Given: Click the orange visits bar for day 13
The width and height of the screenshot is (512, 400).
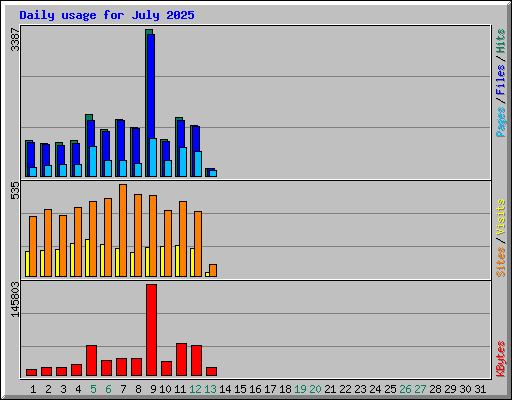Looking at the screenshot, I should click(213, 270).
